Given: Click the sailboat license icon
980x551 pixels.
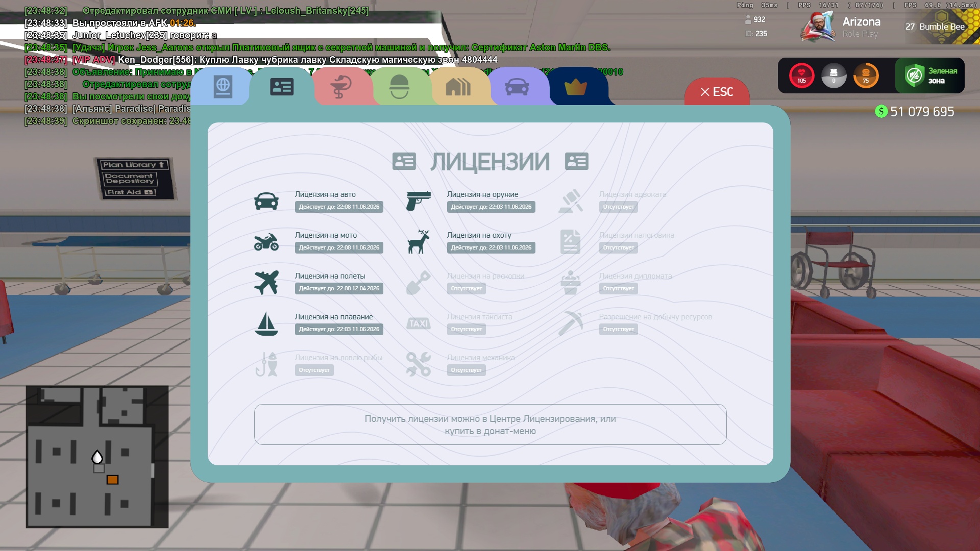Looking at the screenshot, I should pos(266,323).
